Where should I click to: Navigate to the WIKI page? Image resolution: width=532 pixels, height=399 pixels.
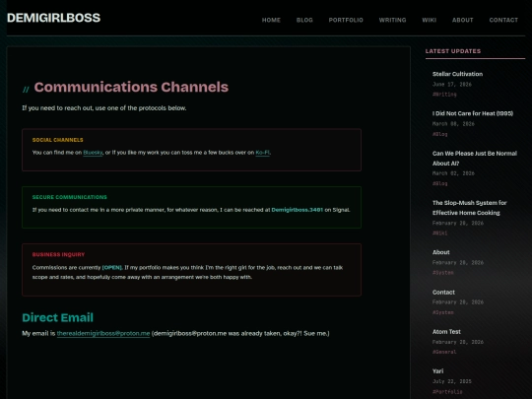pyautogui.click(x=430, y=20)
